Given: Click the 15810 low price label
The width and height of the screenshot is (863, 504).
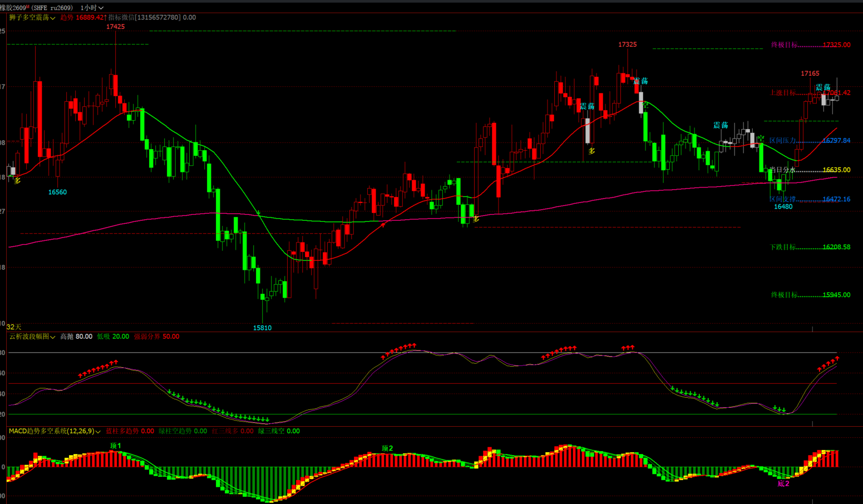Looking at the screenshot, I should [x=262, y=328].
